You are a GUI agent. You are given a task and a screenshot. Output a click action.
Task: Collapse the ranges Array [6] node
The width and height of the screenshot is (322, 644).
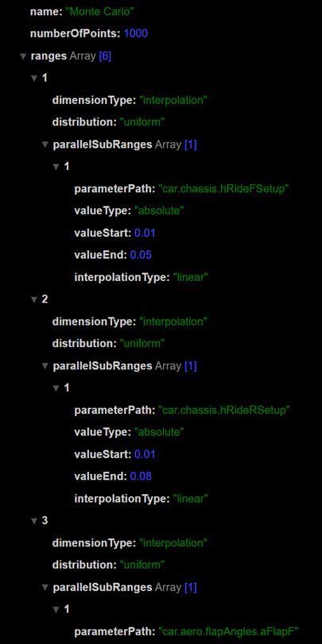(23, 56)
